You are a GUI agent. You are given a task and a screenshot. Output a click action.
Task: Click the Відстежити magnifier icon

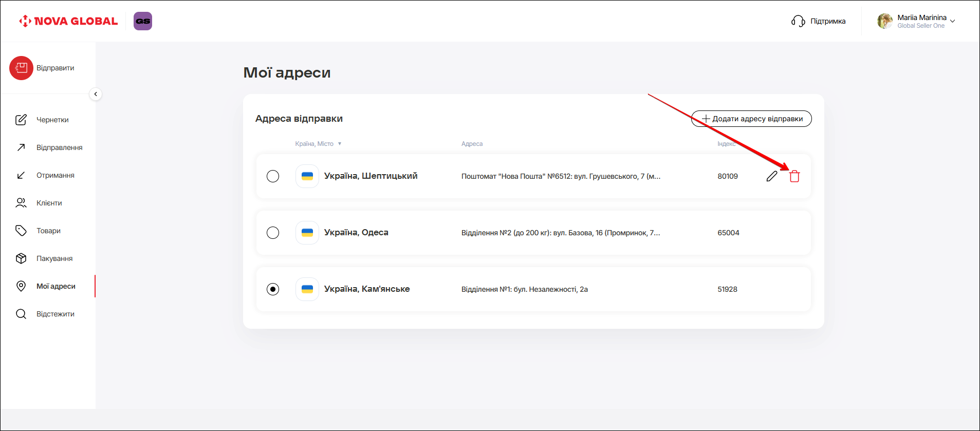tap(21, 314)
